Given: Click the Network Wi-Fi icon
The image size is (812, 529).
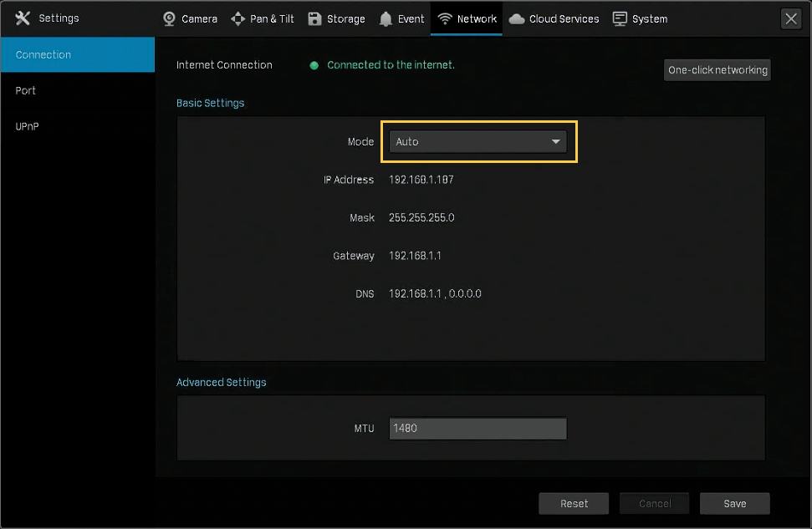Looking at the screenshot, I should 444,18.
